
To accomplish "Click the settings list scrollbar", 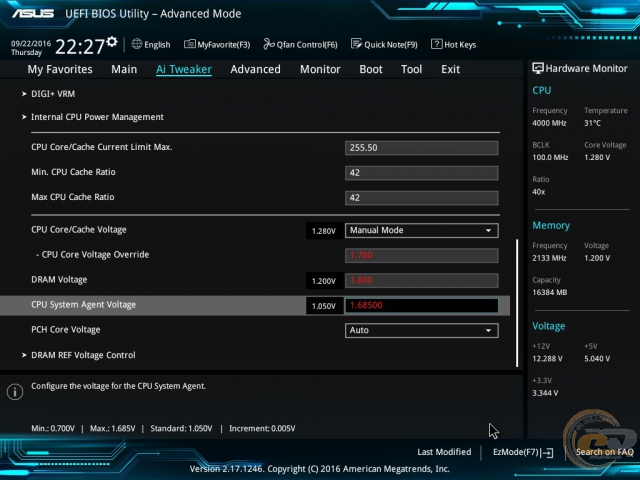I will point(517,303).
